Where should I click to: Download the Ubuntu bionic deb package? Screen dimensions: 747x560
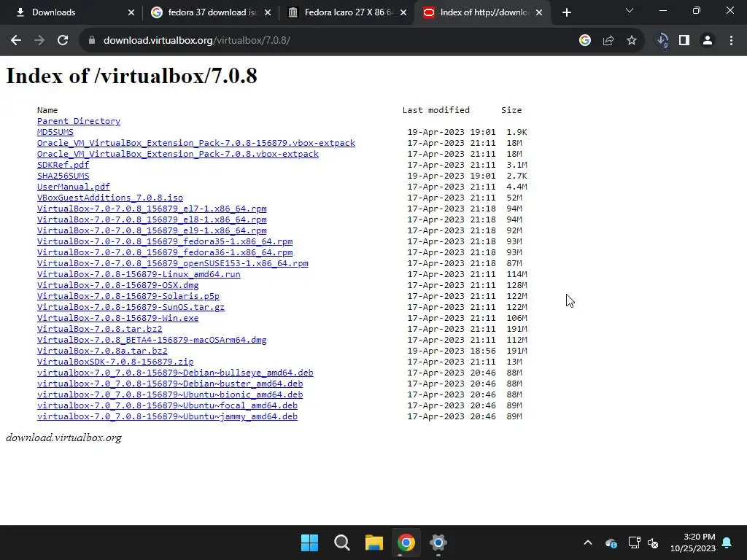(170, 394)
